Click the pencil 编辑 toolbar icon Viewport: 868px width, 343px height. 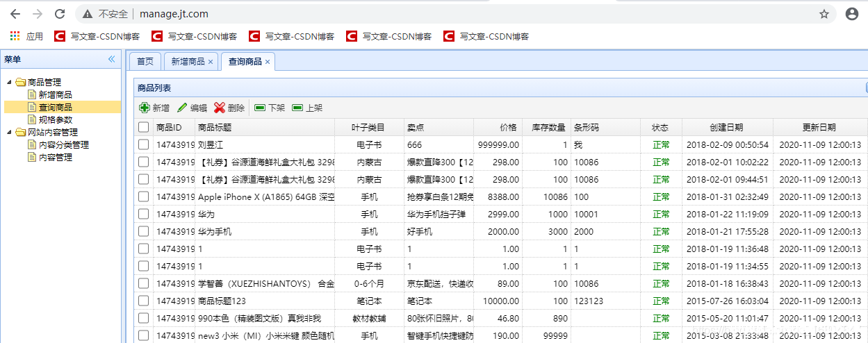[x=182, y=108]
